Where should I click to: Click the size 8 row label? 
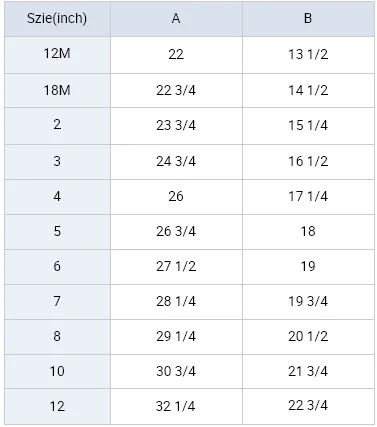57,337
